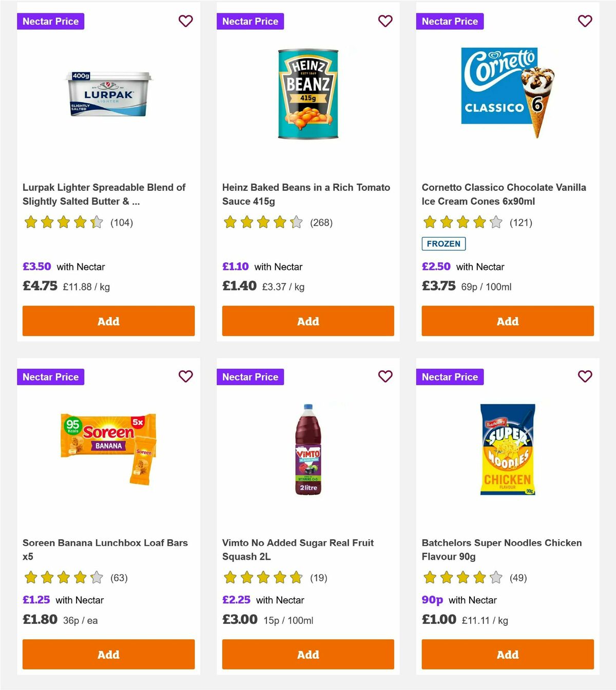Screen dimensions: 616x690
Task: Click the heart icon for Vimto squash
Action: pyautogui.click(x=385, y=377)
